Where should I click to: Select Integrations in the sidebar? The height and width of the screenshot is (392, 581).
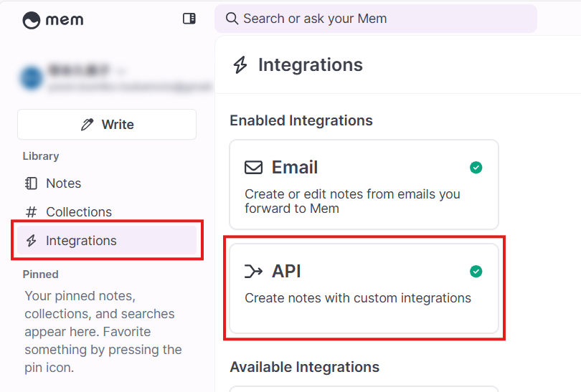pos(81,241)
